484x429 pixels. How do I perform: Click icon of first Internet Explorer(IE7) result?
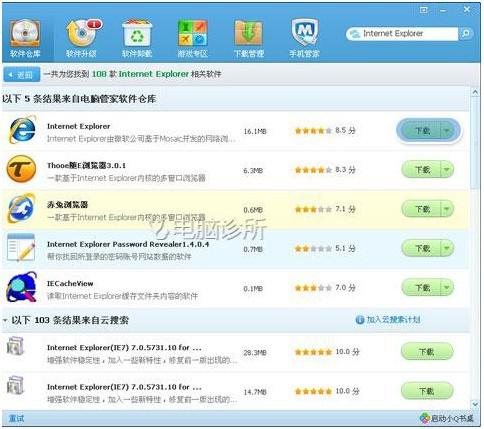[15, 346]
